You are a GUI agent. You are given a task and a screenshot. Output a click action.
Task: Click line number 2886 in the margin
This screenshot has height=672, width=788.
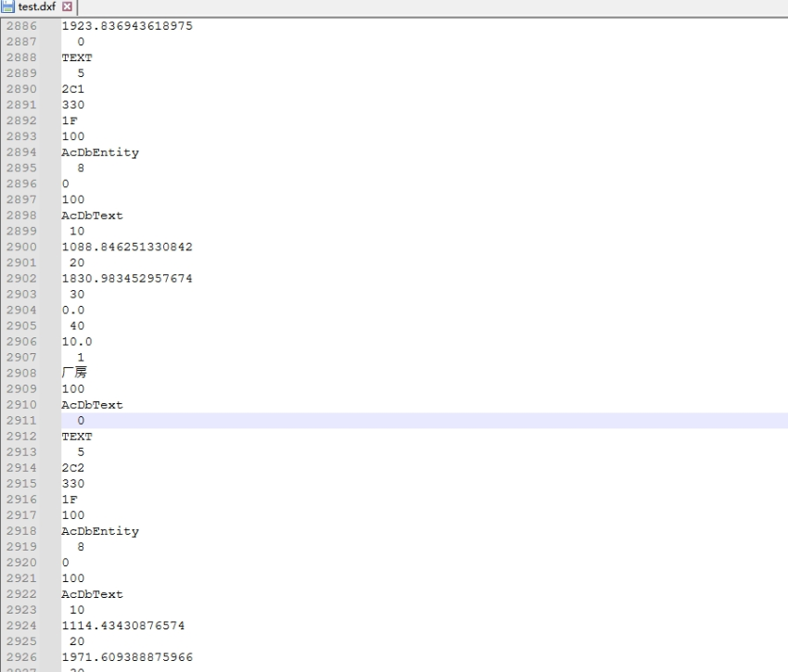pos(20,27)
